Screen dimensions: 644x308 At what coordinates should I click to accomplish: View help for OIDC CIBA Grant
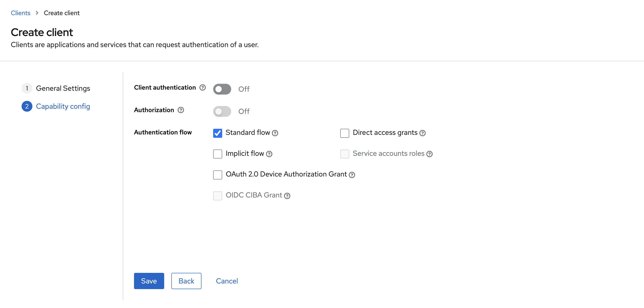tap(287, 196)
